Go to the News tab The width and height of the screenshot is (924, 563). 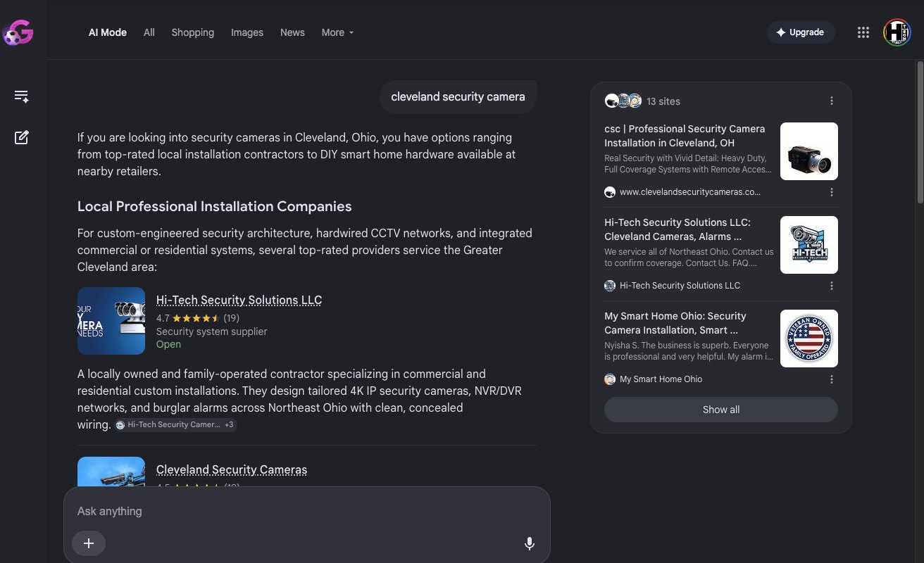tap(292, 32)
